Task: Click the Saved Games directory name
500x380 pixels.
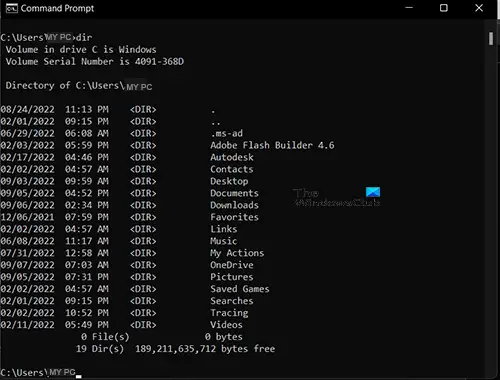Action: tap(240, 289)
